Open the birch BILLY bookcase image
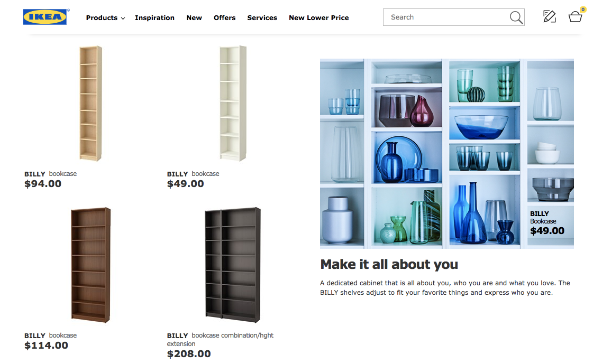Viewport: 593px width, 364px height. pyautogui.click(x=91, y=104)
